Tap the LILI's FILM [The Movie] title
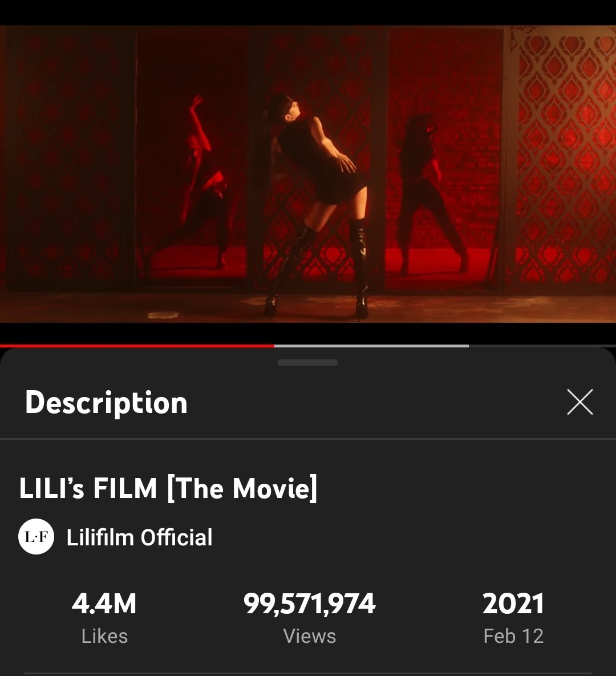Image resolution: width=616 pixels, height=676 pixels. (x=168, y=488)
